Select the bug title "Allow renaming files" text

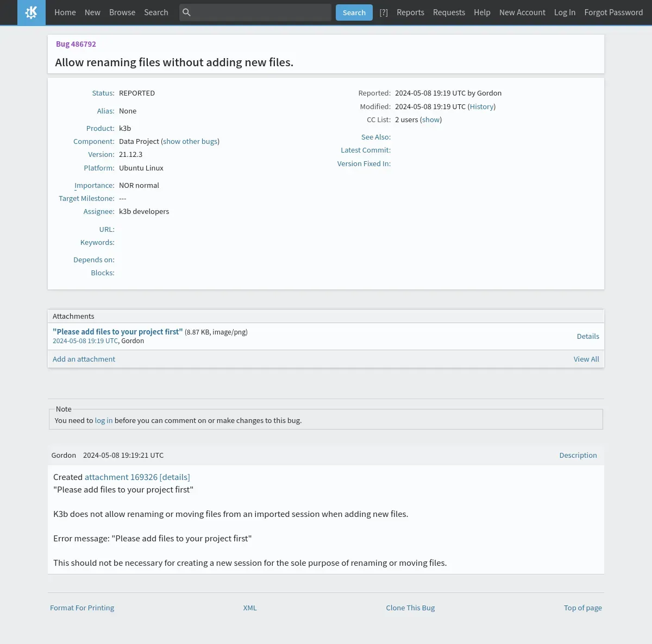point(174,62)
